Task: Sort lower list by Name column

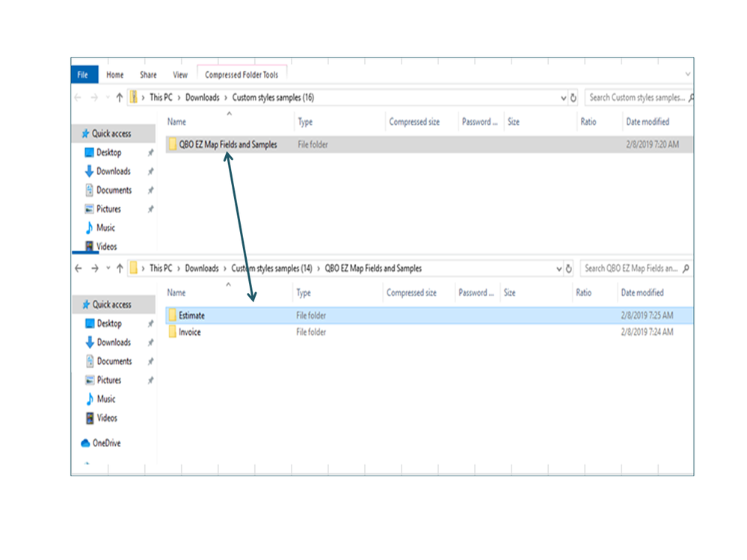Action: pyautogui.click(x=176, y=293)
